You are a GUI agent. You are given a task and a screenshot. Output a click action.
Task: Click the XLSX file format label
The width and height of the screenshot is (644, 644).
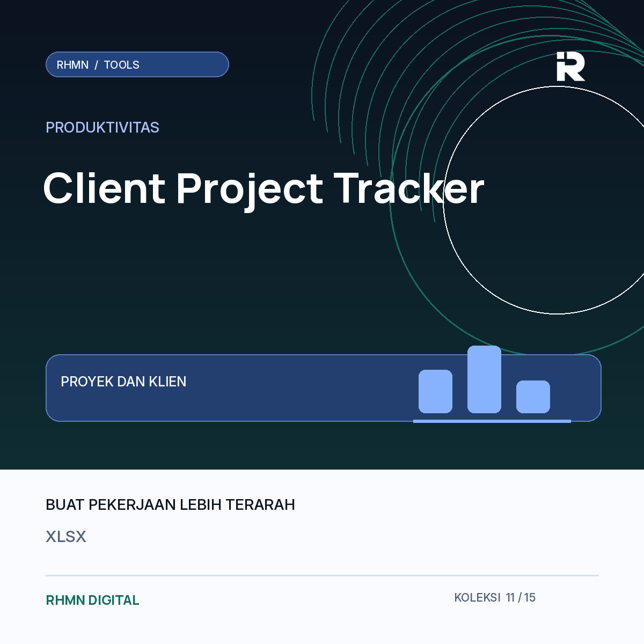coord(66,537)
